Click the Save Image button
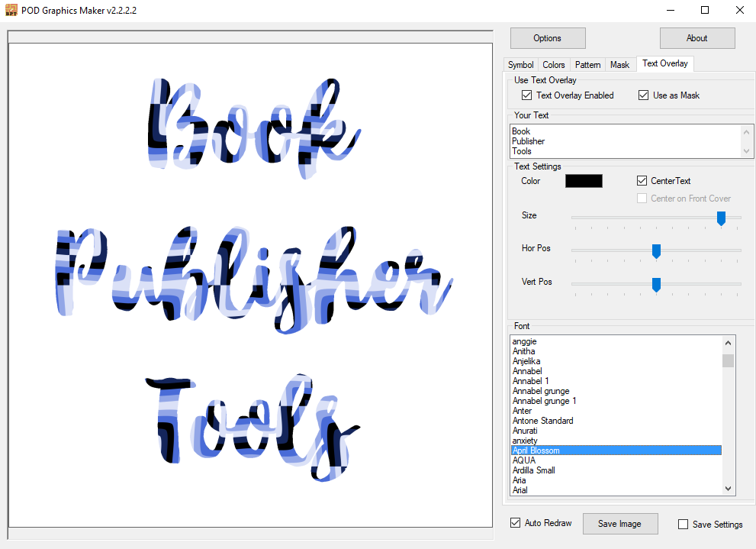Screen dimensions: 756x549 click(620, 524)
